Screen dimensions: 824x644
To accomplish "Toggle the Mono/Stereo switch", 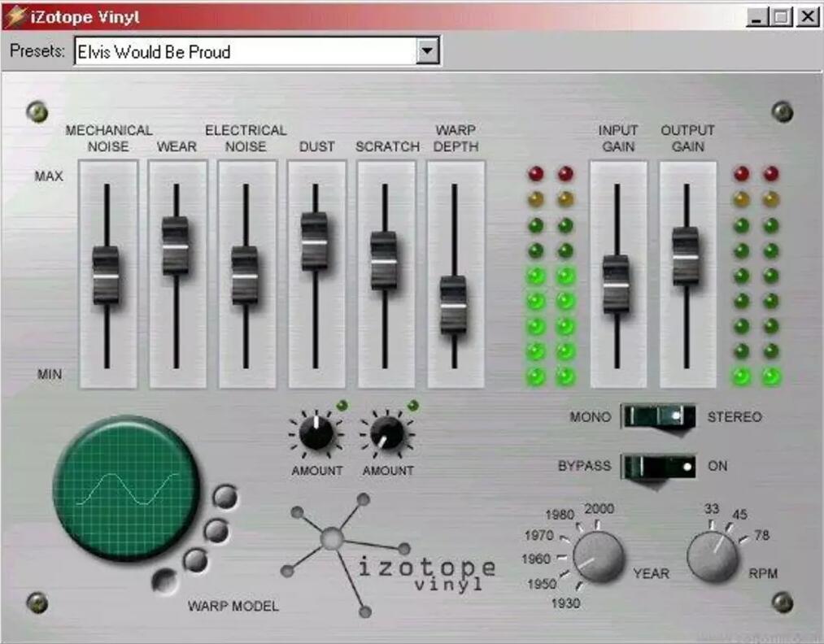I will (658, 416).
